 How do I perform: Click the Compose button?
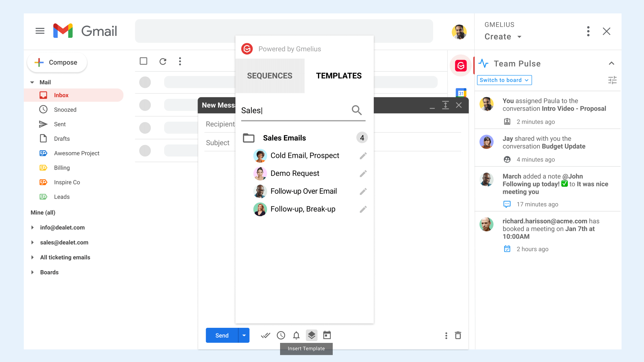[57, 62]
